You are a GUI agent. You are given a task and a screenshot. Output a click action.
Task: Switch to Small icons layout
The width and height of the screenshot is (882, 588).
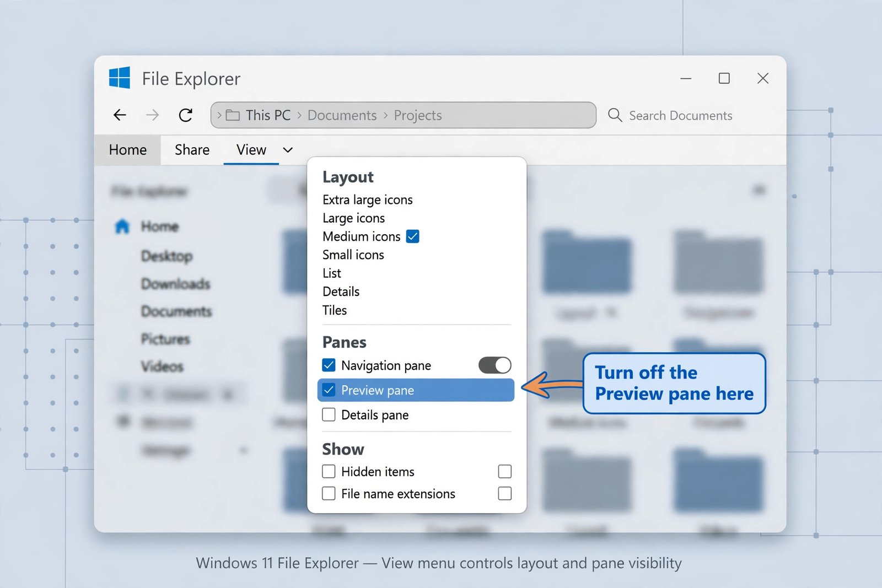[x=353, y=255]
